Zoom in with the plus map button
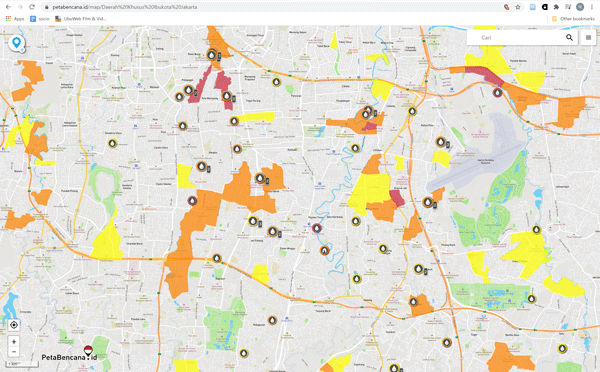Screen dimensions: 600x372 (14, 342)
